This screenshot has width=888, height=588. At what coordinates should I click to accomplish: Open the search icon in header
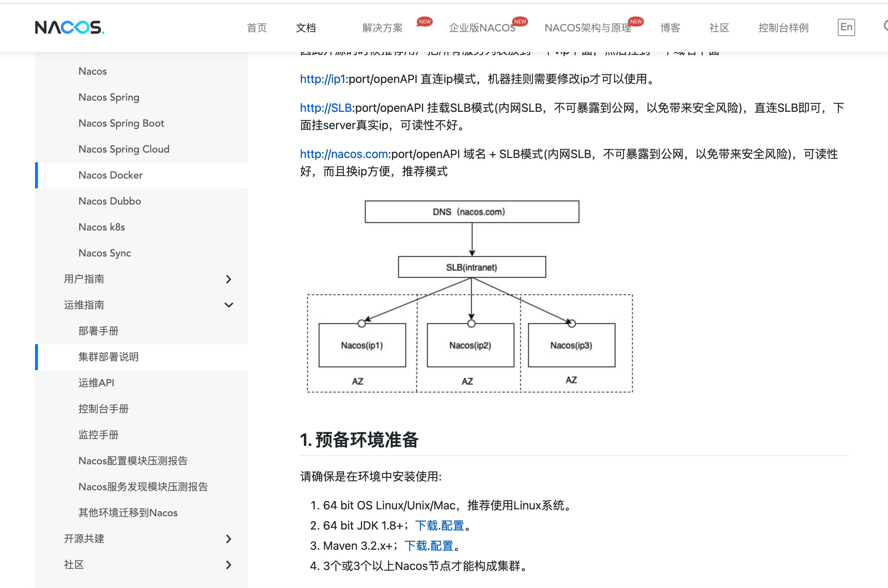coord(885,26)
